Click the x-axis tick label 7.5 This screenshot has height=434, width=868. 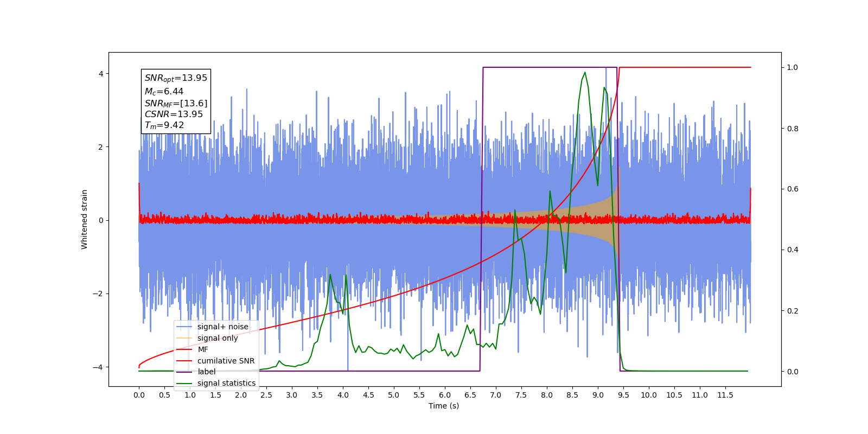pyautogui.click(x=521, y=395)
